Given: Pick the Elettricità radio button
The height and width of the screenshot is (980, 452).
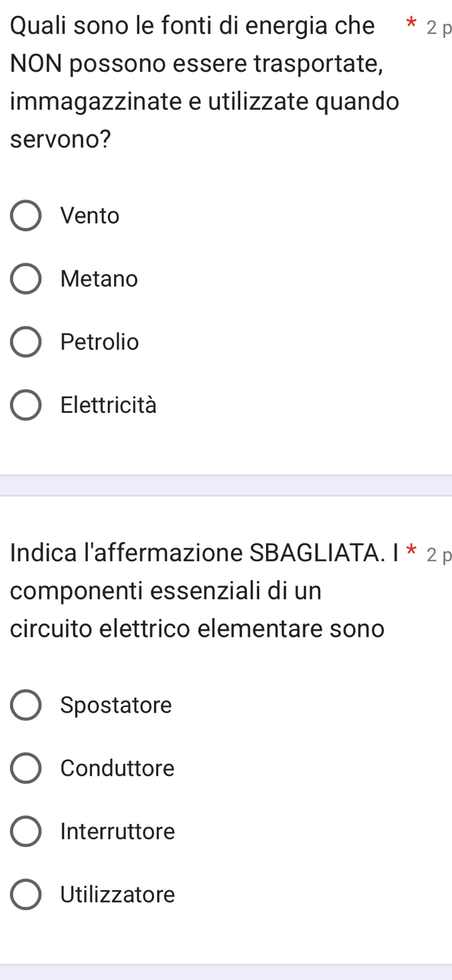Looking at the screenshot, I should (26, 404).
